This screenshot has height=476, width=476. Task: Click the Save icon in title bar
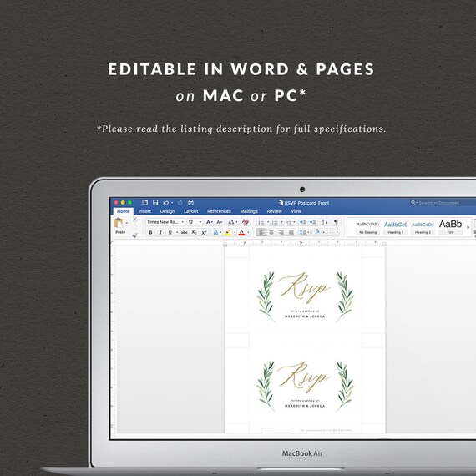[155, 202]
